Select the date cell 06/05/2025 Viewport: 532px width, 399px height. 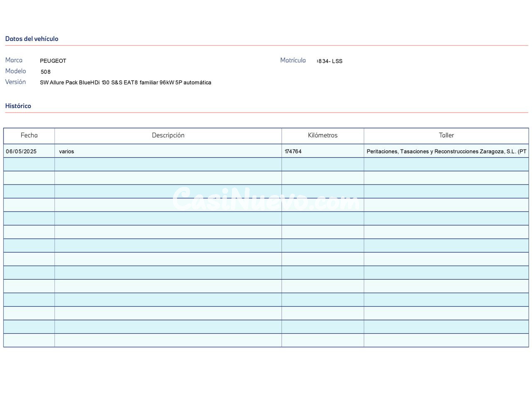point(21,152)
